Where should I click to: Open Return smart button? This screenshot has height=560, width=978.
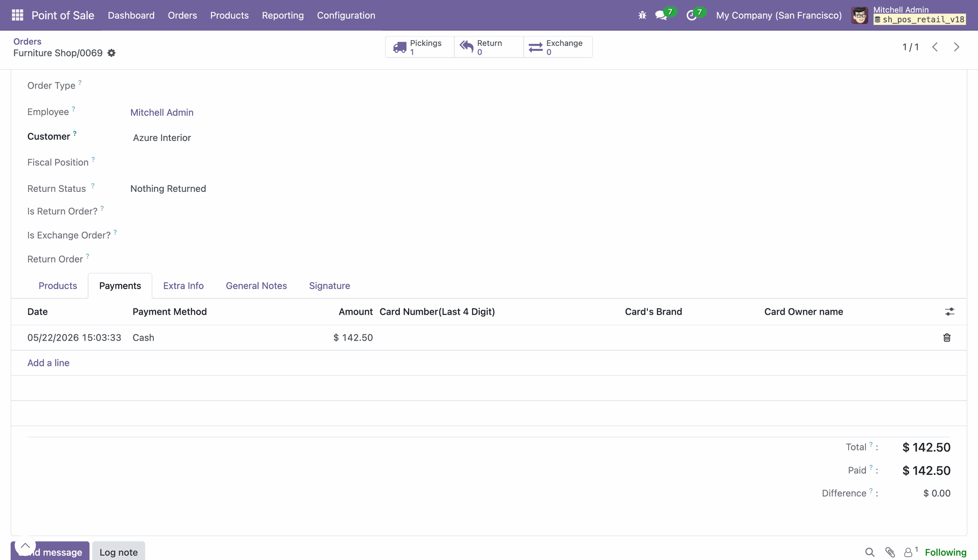coord(489,47)
